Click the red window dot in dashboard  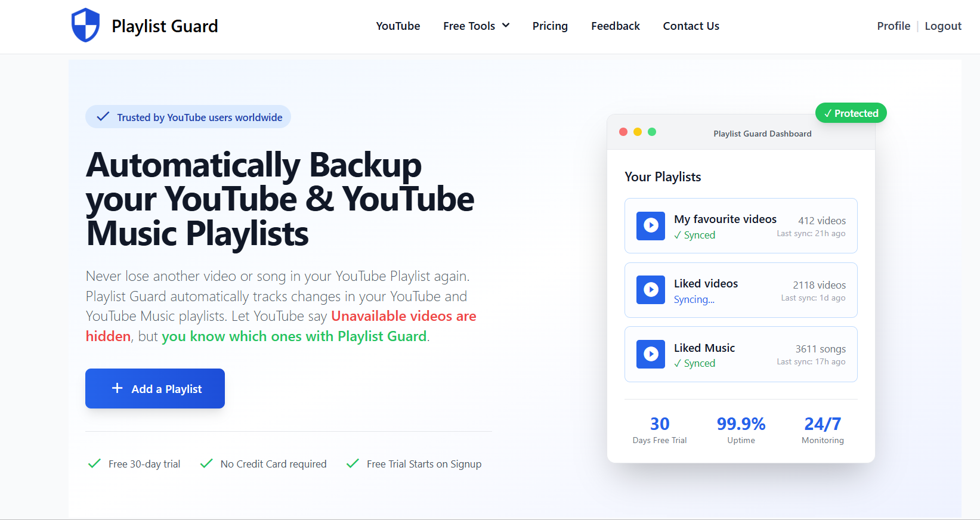pyautogui.click(x=623, y=132)
